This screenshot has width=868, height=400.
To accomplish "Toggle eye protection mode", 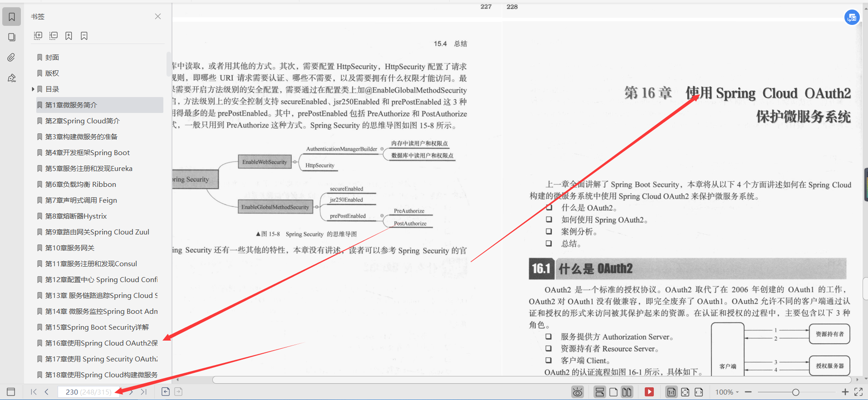I will click(578, 392).
